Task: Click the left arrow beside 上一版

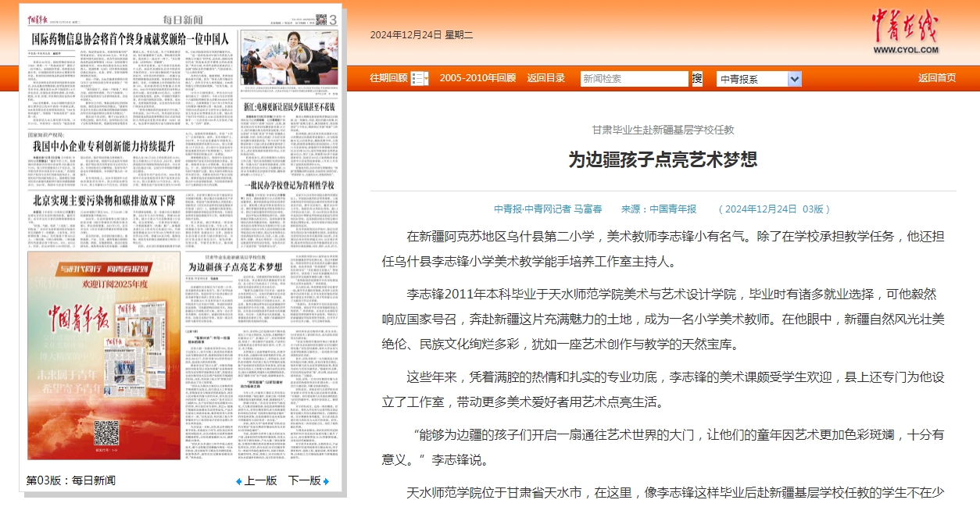Action: [239, 481]
